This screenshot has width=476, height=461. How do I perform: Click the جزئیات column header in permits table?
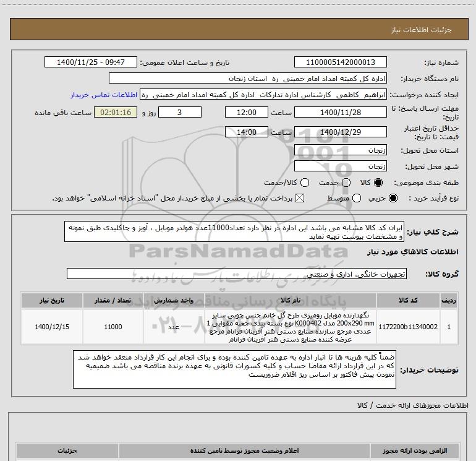tap(67, 450)
